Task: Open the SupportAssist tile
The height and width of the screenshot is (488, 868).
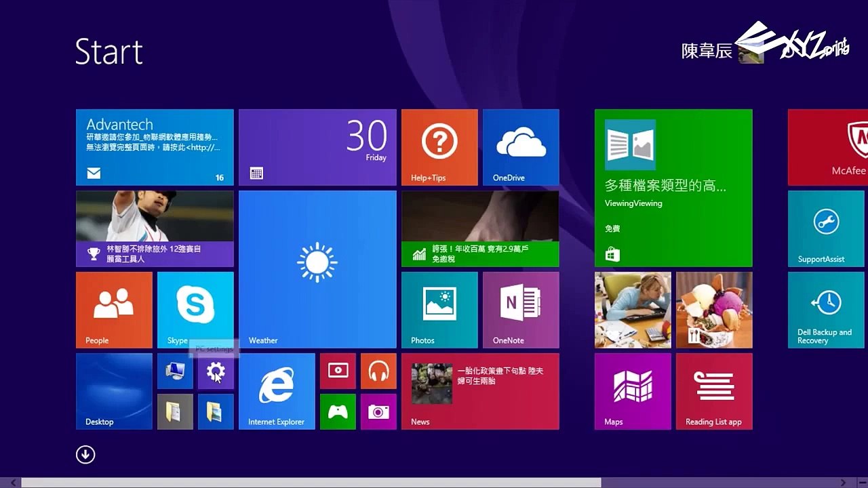Action: [x=826, y=228]
